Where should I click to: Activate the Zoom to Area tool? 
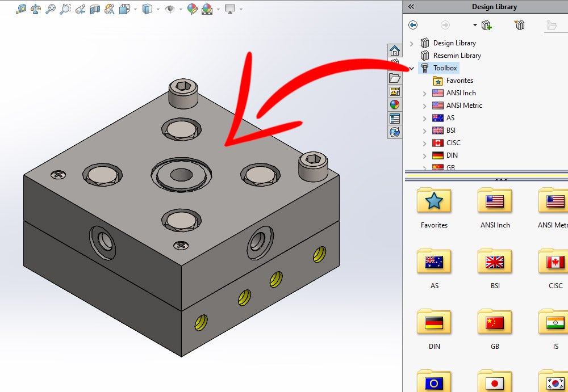pos(65,9)
